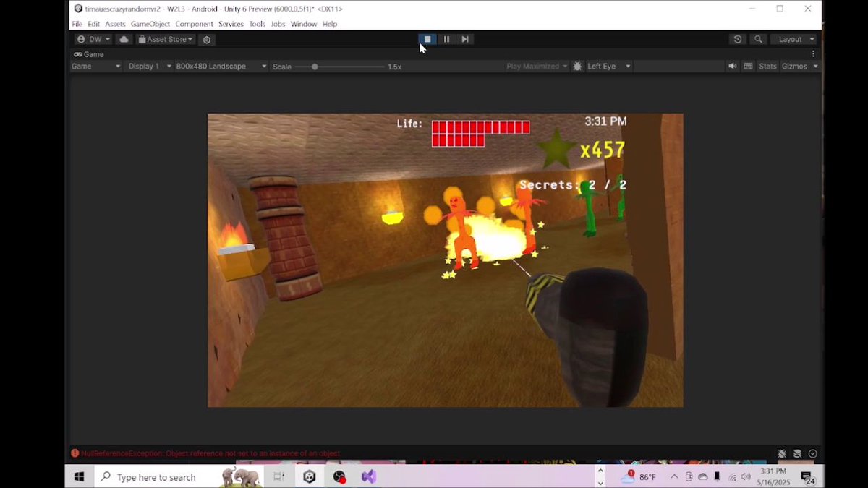This screenshot has height=488, width=868.
Task: Pause the running game
Action: (446, 39)
